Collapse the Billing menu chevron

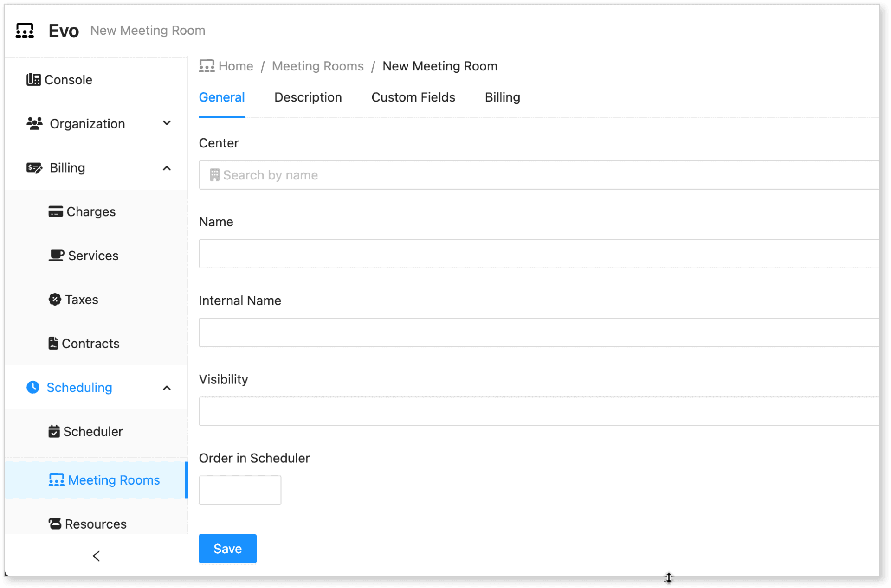pyautogui.click(x=167, y=168)
